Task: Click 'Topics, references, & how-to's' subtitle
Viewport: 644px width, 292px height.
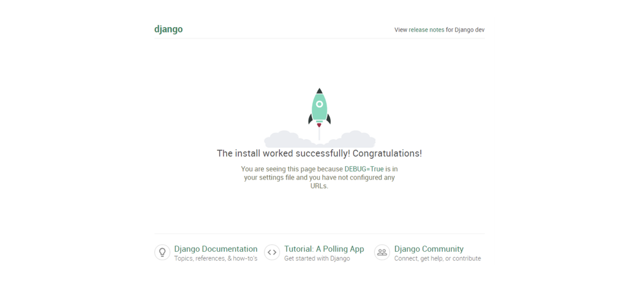Action: [216, 259]
